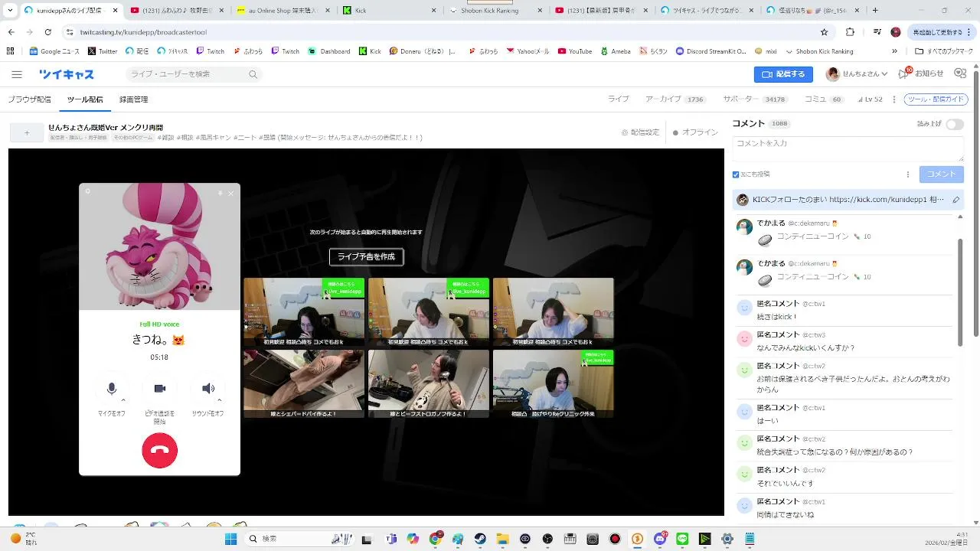Bookmark this page with star icon
Screen dimensions: 980x551
pos(824,32)
